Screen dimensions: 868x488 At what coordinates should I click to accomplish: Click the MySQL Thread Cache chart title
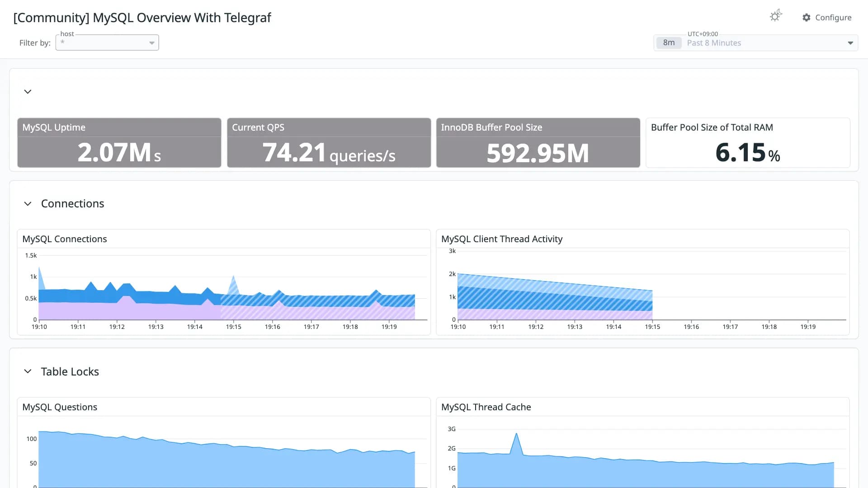pyautogui.click(x=486, y=407)
